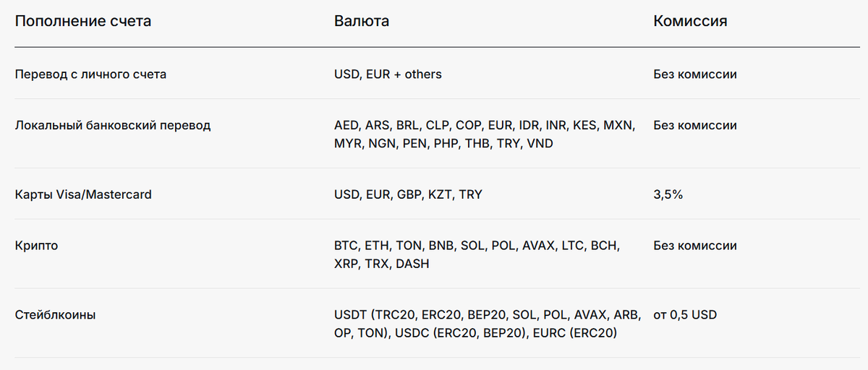Image resolution: width=868 pixels, height=370 pixels.
Task: Click the "от 0,5 USD" stablecoin fee
Action: pyautogui.click(x=685, y=315)
